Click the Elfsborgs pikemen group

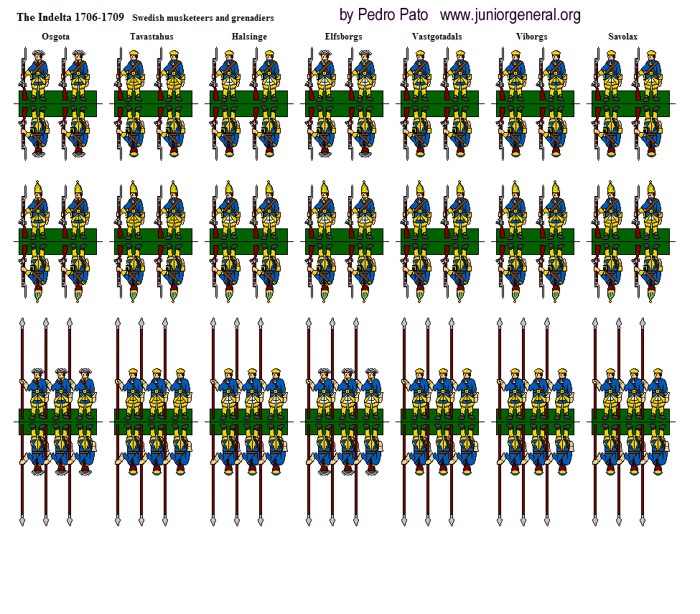click(x=344, y=391)
